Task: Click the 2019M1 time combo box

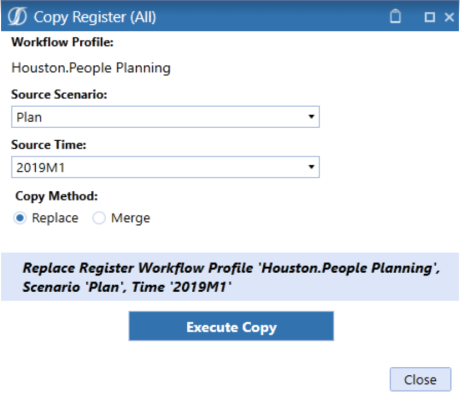Action: pyautogui.click(x=165, y=167)
